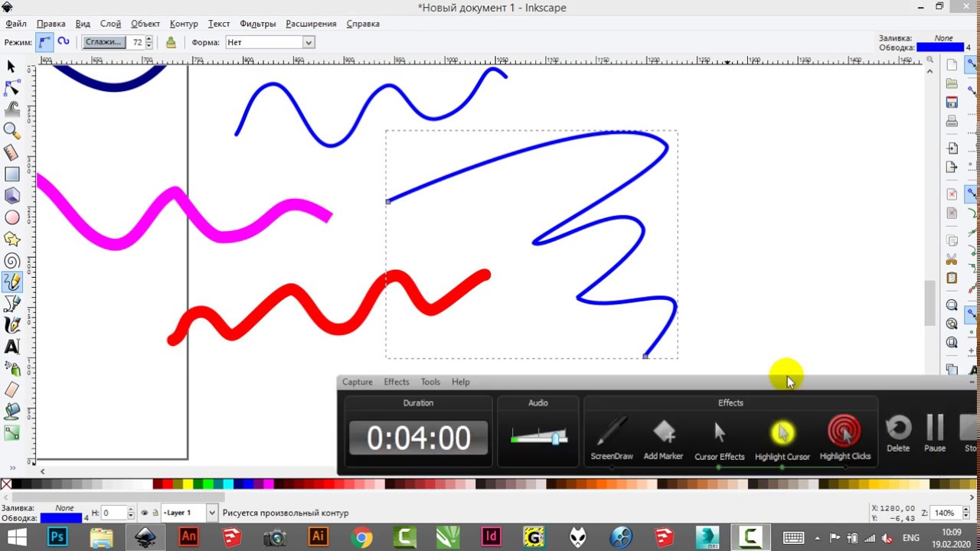Open the Фильтры menu
The height and width of the screenshot is (551, 980).
(257, 24)
